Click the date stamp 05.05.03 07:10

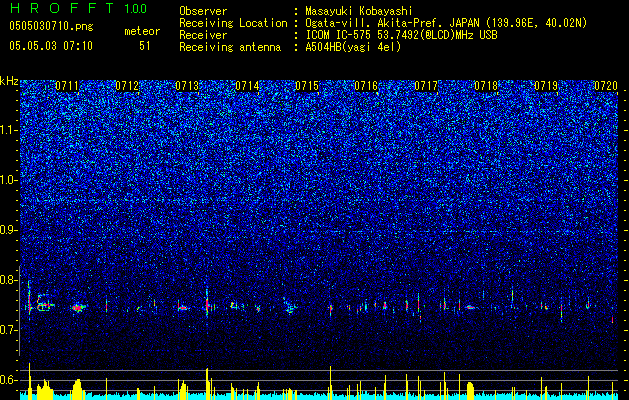coord(51,46)
